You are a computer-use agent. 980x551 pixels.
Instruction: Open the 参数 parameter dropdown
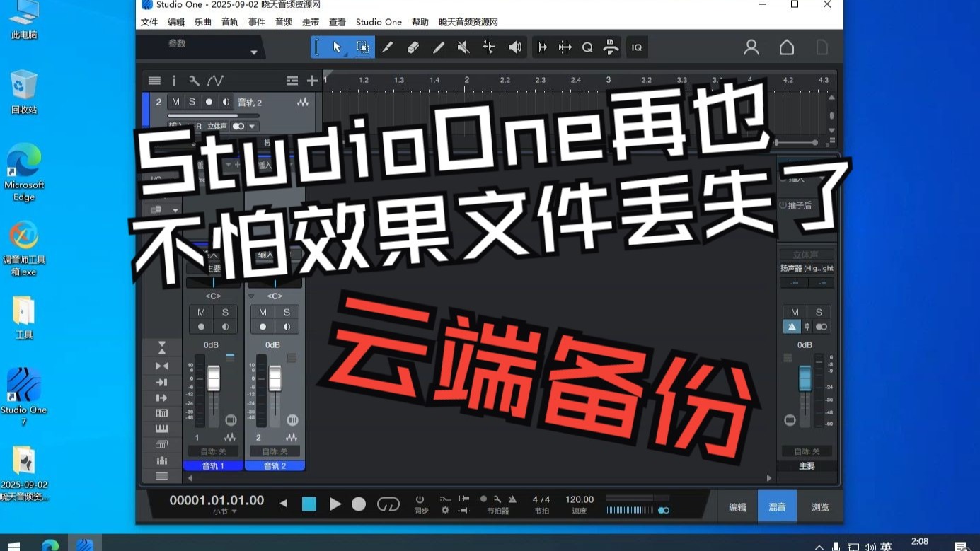point(253,53)
